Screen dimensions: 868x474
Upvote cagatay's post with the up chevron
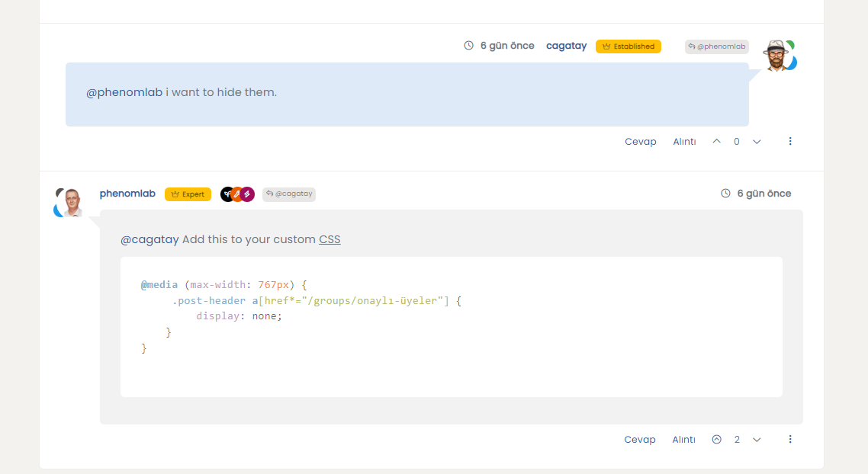[x=716, y=142]
